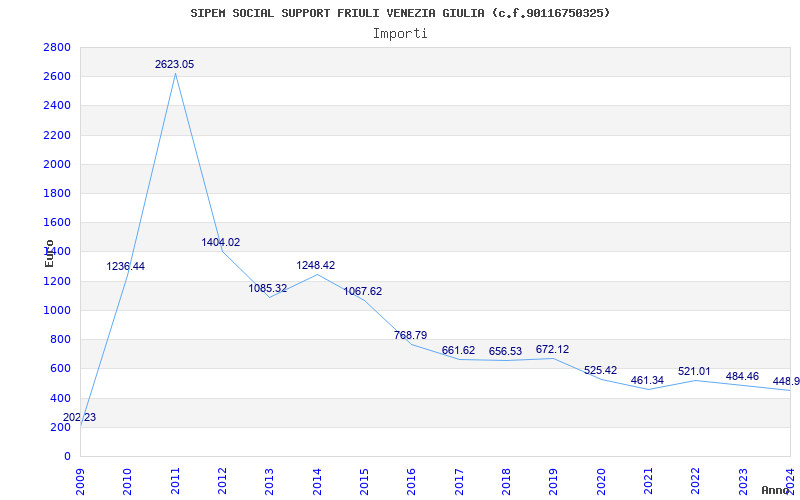Click the y-axis value 1000
Screen dimensions: 800x500
click(x=57, y=310)
